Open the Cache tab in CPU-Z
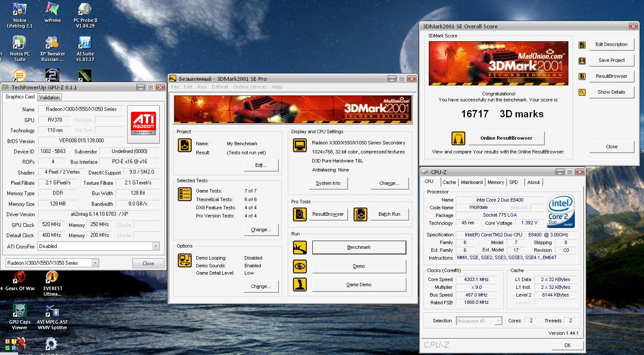 click(449, 182)
